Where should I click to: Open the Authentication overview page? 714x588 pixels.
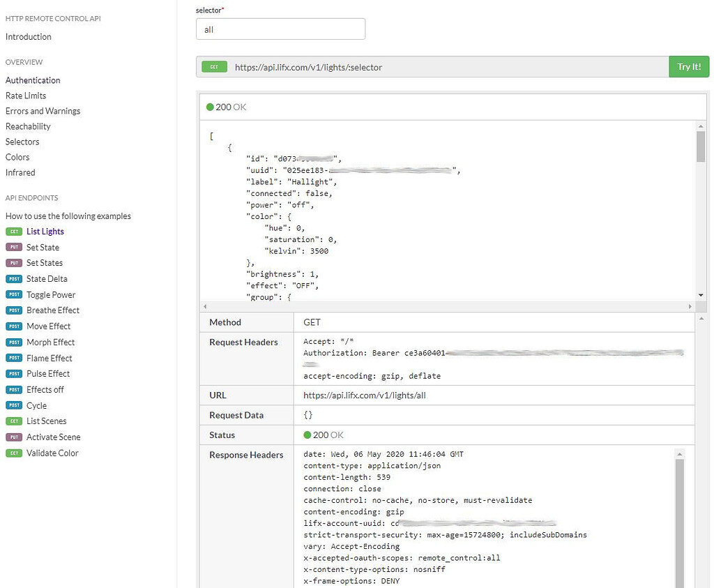(33, 80)
